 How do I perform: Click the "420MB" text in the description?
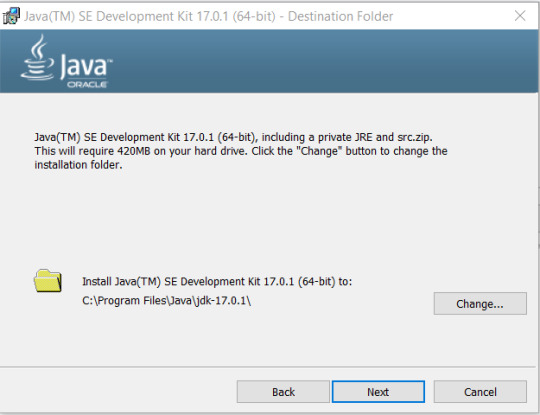[x=134, y=151]
